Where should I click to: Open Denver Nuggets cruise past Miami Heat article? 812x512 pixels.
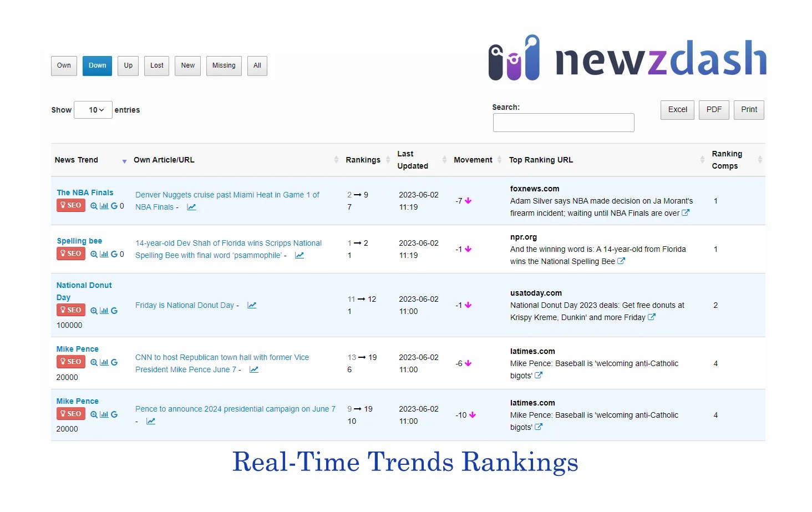pos(227,201)
